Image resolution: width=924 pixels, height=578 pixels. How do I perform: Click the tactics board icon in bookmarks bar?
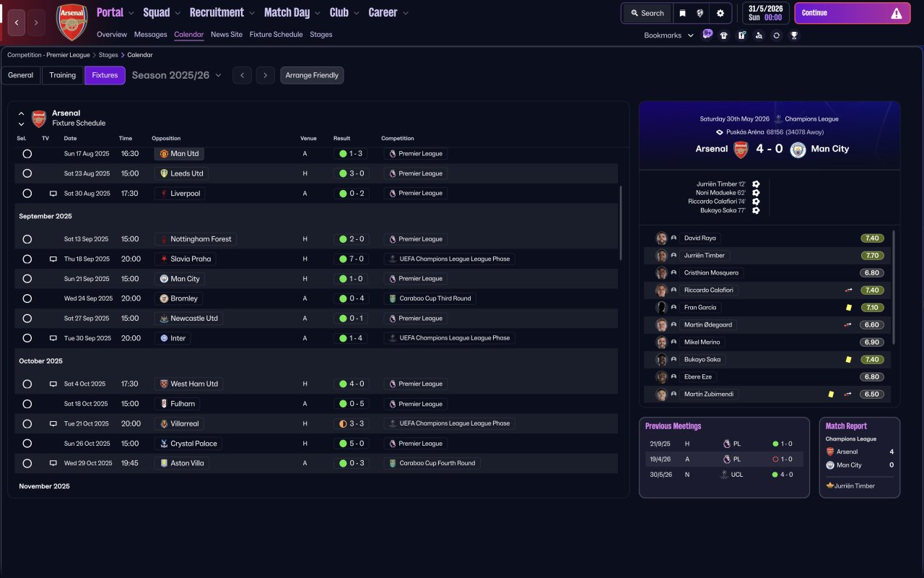coord(741,35)
